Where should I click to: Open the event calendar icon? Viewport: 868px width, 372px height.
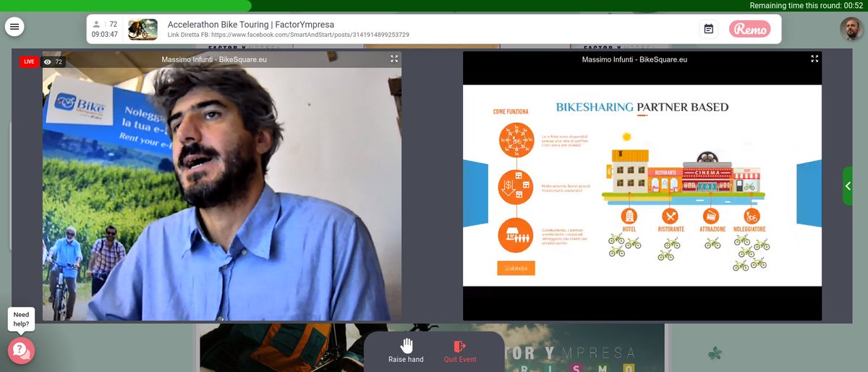pos(709,29)
